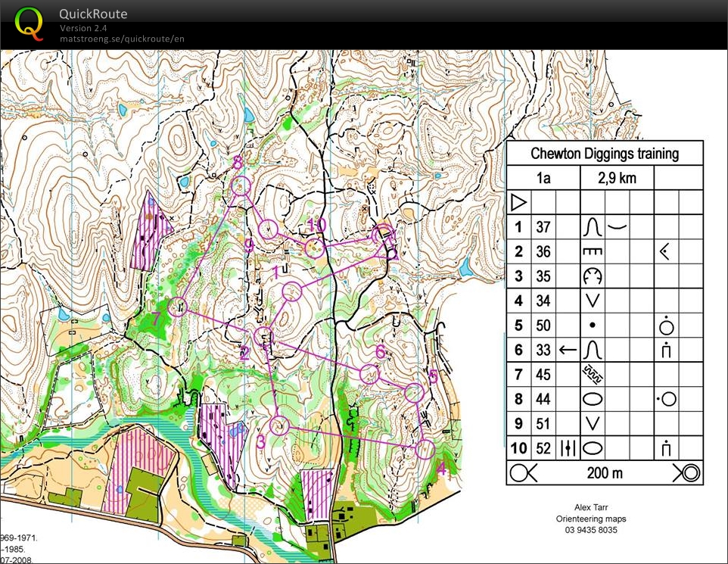Select control circle 8 on the map
Image resolution: width=728 pixels, height=564 pixels.
click(241, 185)
